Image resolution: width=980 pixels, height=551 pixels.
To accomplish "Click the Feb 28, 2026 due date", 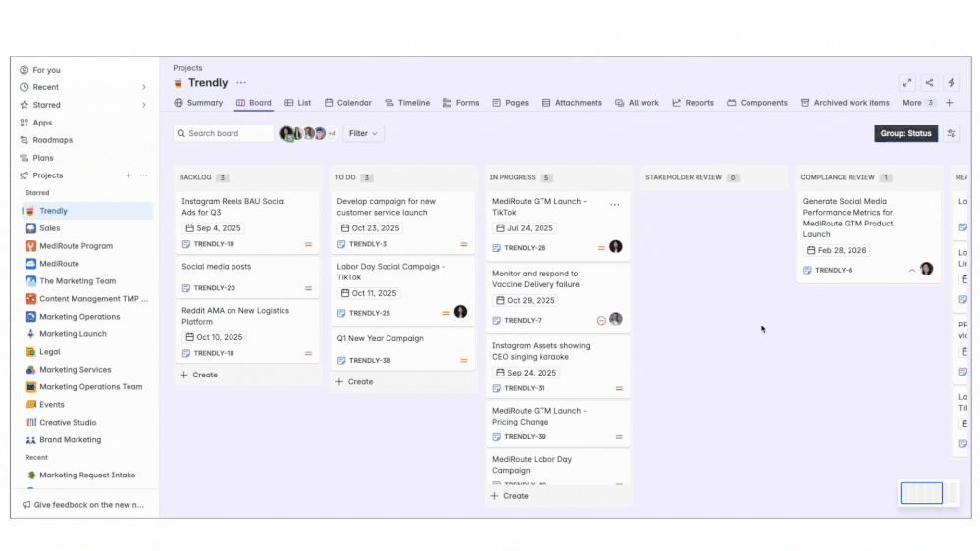I will (x=836, y=250).
